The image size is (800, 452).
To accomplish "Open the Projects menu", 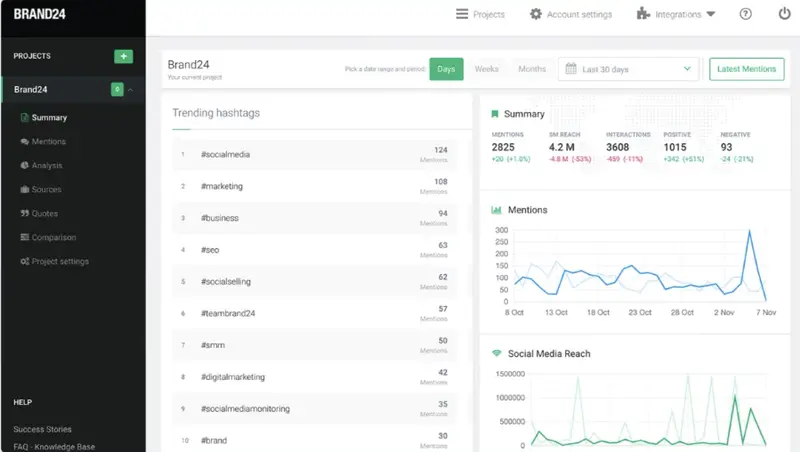I will coord(480,14).
